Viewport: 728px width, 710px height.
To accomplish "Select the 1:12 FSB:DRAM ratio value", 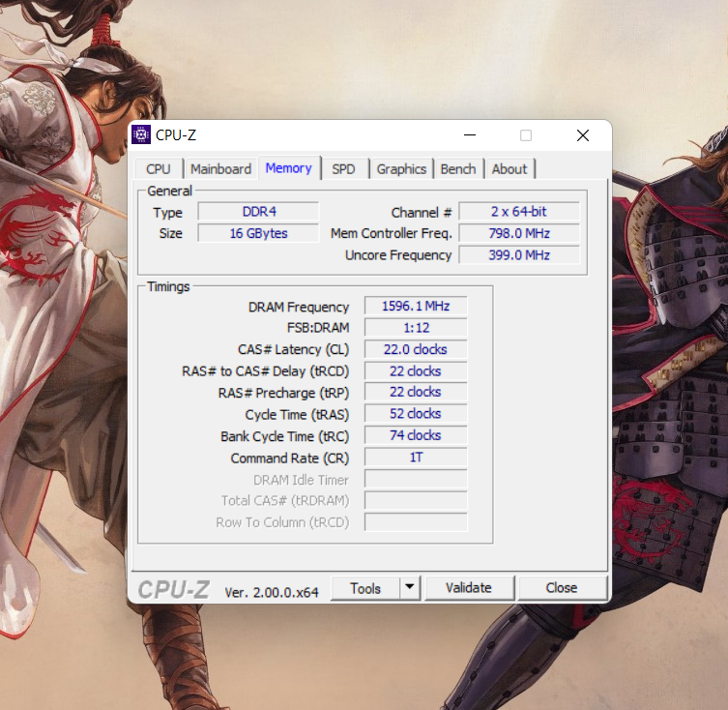I will (416, 328).
